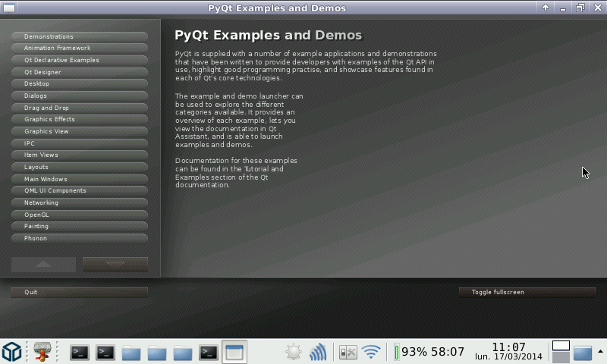The image size is (607, 364).
Task: Minimize the PyQt Examples window
Action: click(x=563, y=8)
